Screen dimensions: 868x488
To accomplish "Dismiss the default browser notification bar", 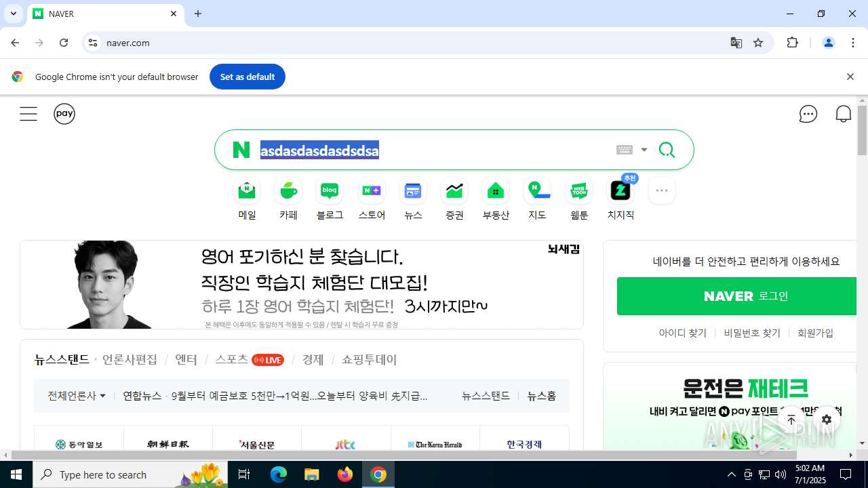I will click(850, 77).
